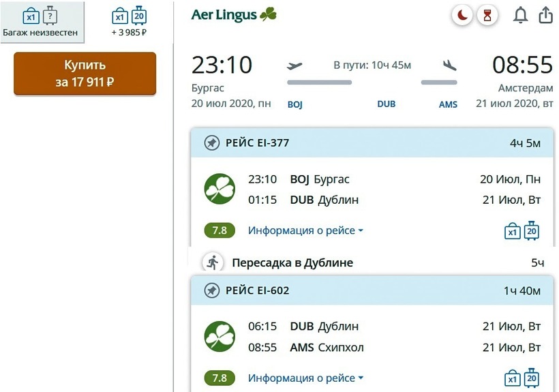Image resolution: width=559 pixels, height=392 pixels.
Task: Pin flight EI-377 with the pin icon
Action: tap(212, 143)
